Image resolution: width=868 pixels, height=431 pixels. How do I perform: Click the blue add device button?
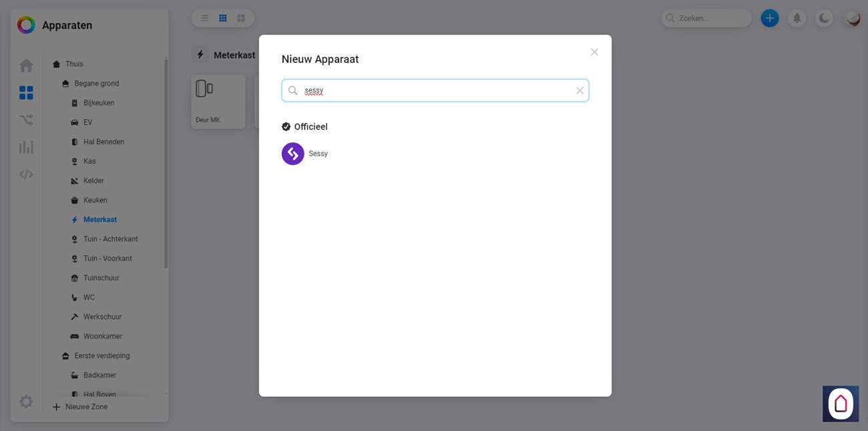point(770,18)
